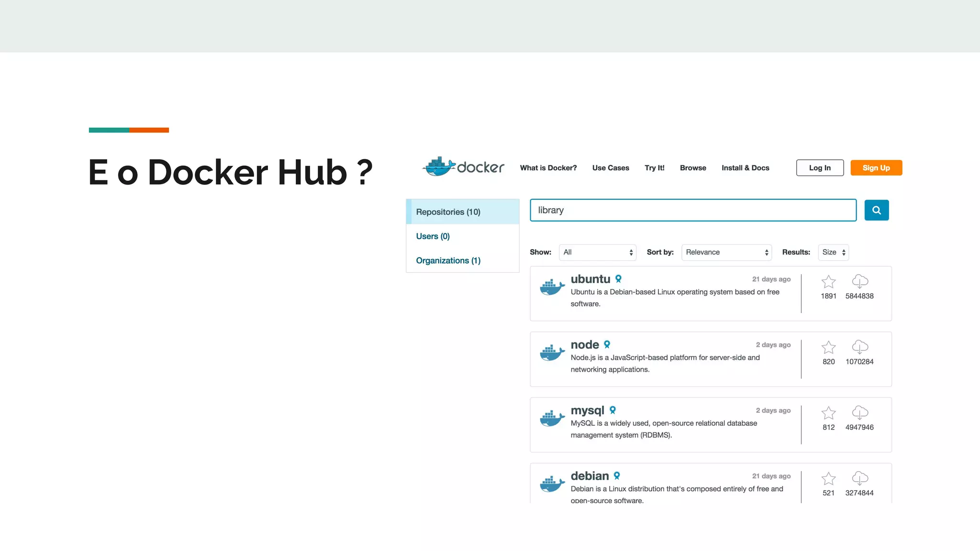This screenshot has width=980, height=551.
Task: Star the node repository
Action: pos(828,347)
